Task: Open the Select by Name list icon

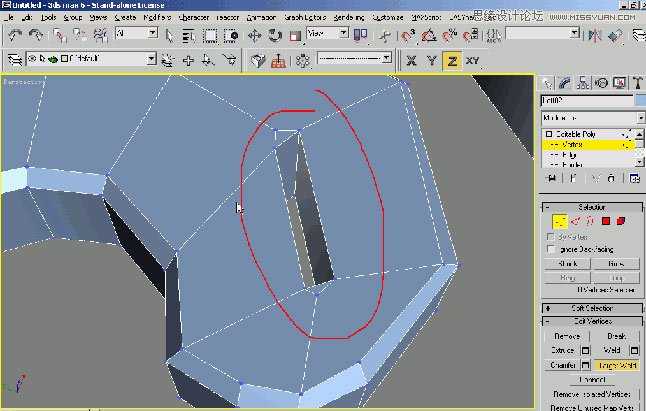Action: [189, 36]
